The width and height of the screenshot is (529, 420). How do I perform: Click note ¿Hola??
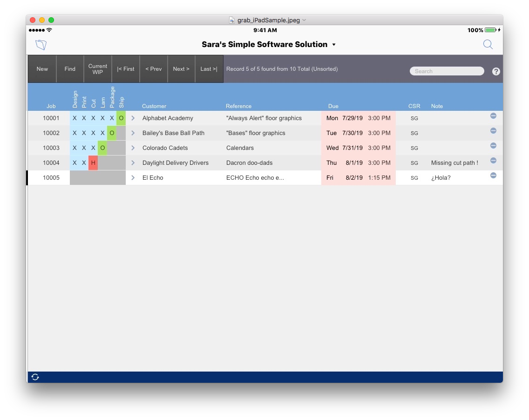coord(441,177)
